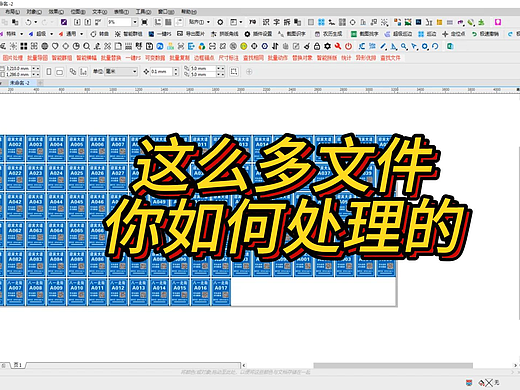520x390 pixels.
Task: Toggle the current-page size icon
Action: tap(83, 71)
